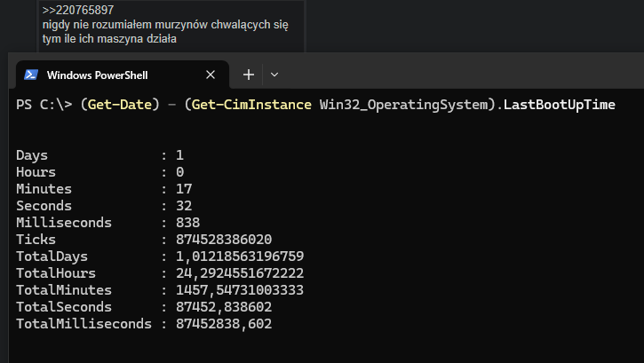644x363 pixels.
Task: Click the Hours value 0
Action: pyautogui.click(x=180, y=172)
